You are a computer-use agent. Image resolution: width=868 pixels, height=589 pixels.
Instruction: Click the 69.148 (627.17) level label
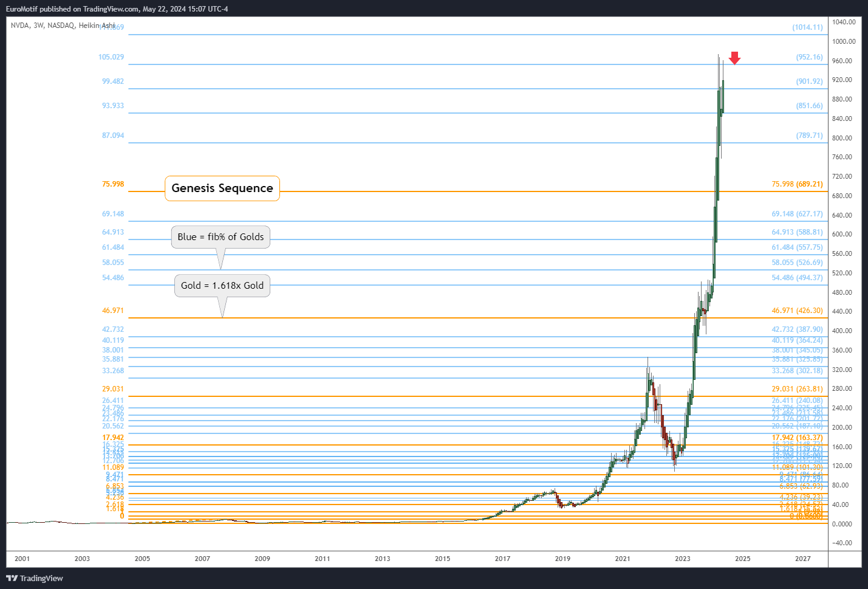pos(798,214)
